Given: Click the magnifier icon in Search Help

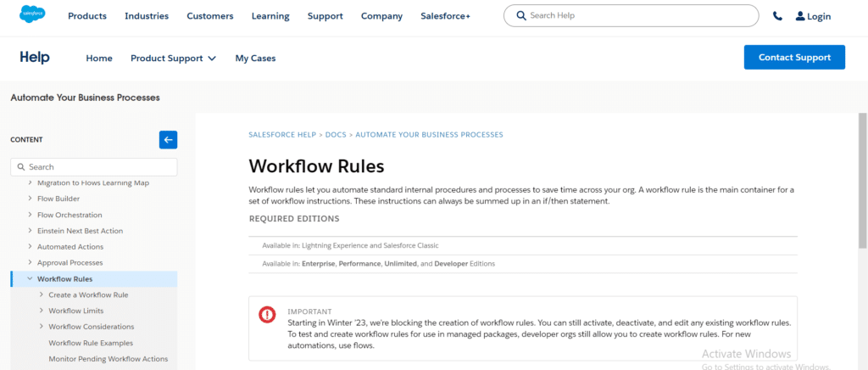Looking at the screenshot, I should coord(520,15).
